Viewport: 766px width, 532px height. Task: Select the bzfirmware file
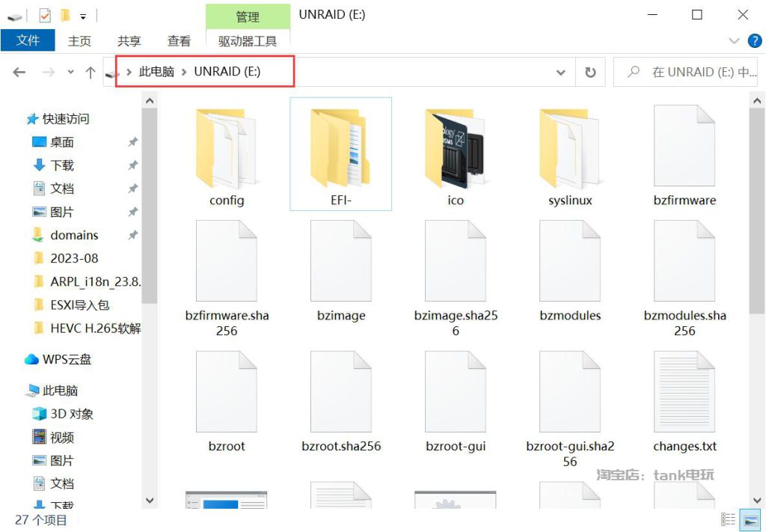(684, 146)
